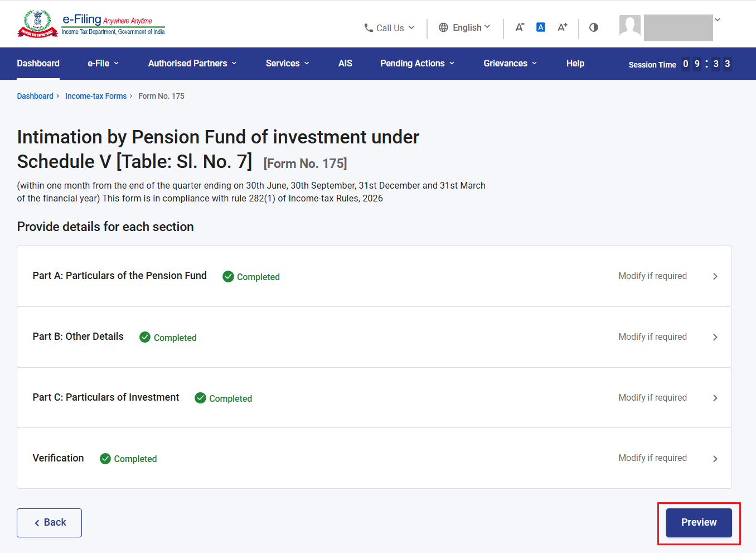Select the default font size icon
Viewport: 756px width, 553px height.
tap(541, 27)
